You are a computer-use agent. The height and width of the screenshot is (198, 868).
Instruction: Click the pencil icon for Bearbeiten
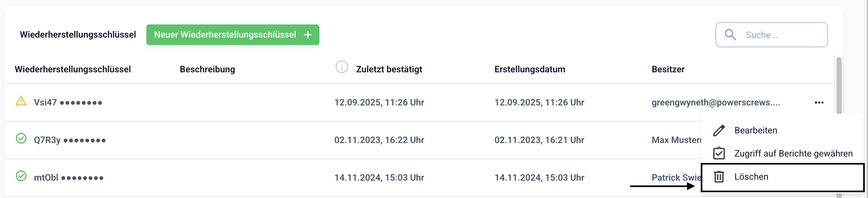(x=719, y=130)
